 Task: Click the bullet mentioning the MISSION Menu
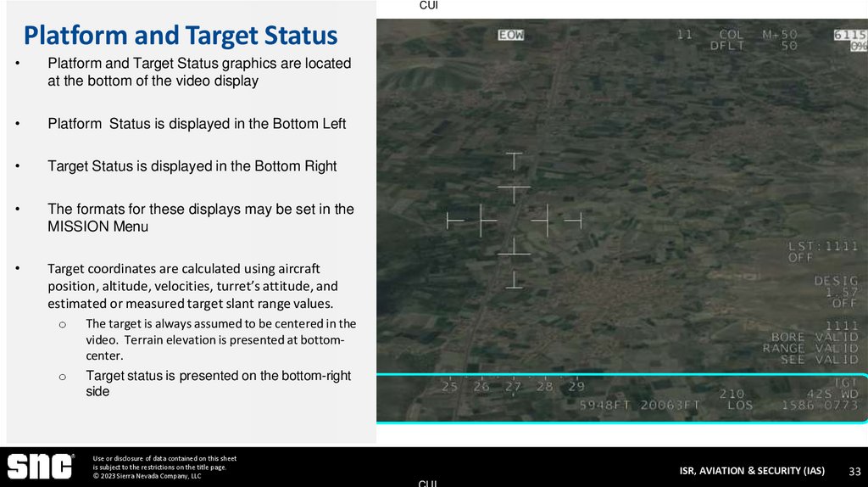(200, 218)
